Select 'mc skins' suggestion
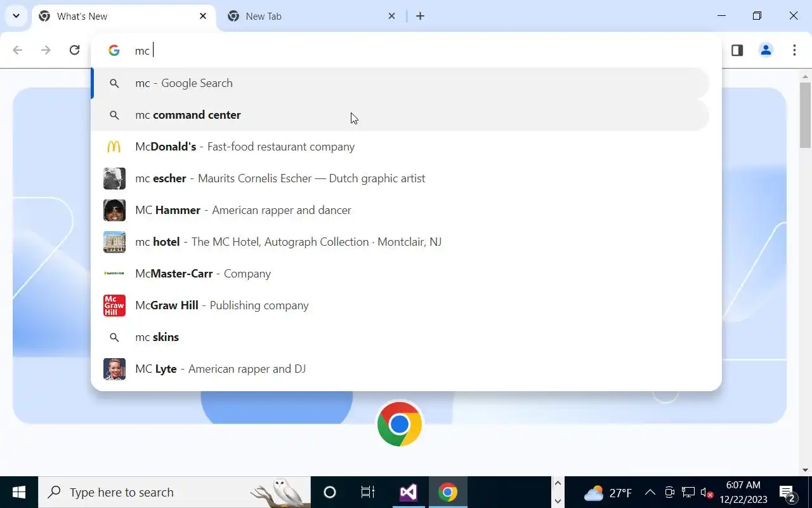Image resolution: width=812 pixels, height=508 pixels. pyautogui.click(x=400, y=337)
